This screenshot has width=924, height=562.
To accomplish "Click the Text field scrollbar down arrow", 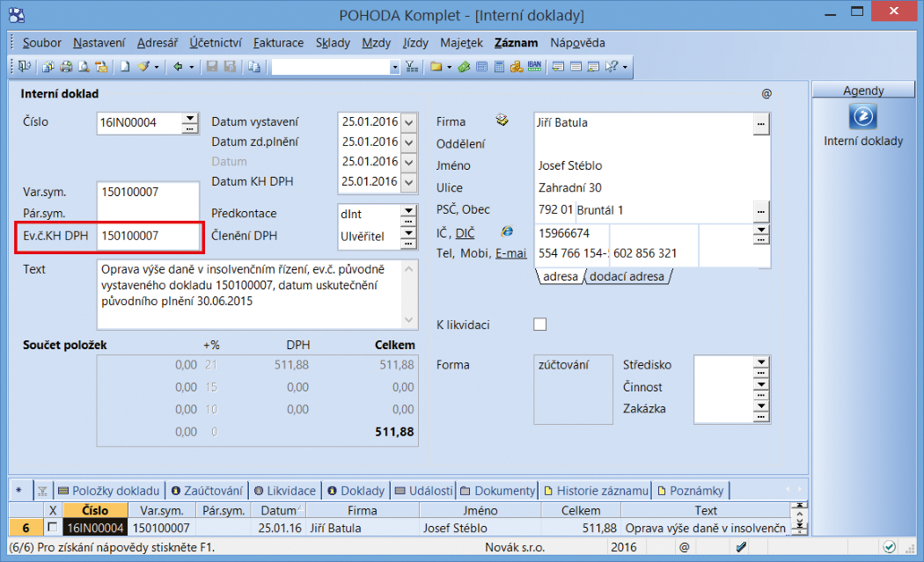I will 409,320.
